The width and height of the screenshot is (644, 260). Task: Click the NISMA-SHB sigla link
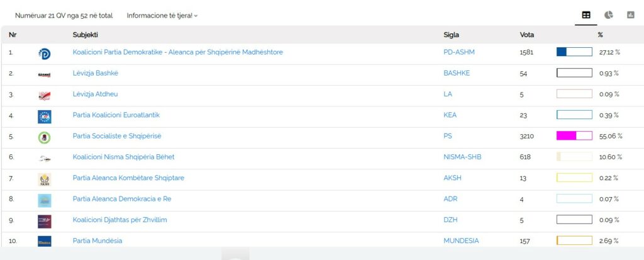pyautogui.click(x=462, y=157)
